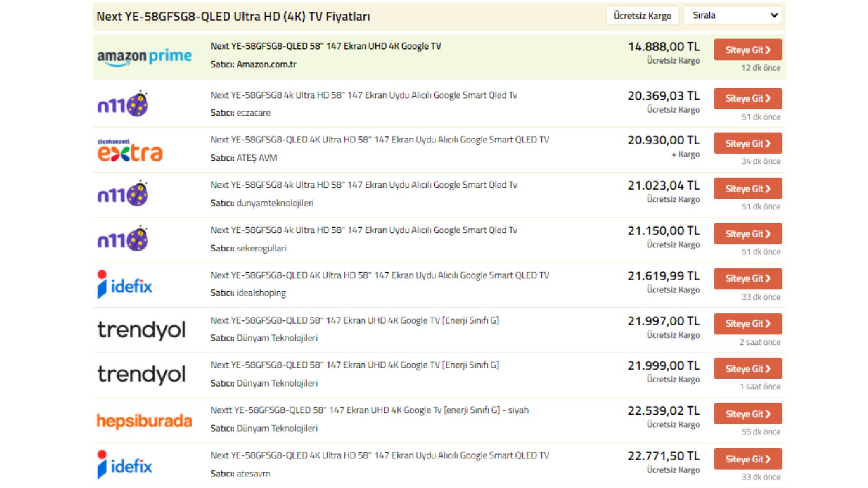Click the Hepsiburada logo
The height and width of the screenshot is (488, 868).
(144, 421)
